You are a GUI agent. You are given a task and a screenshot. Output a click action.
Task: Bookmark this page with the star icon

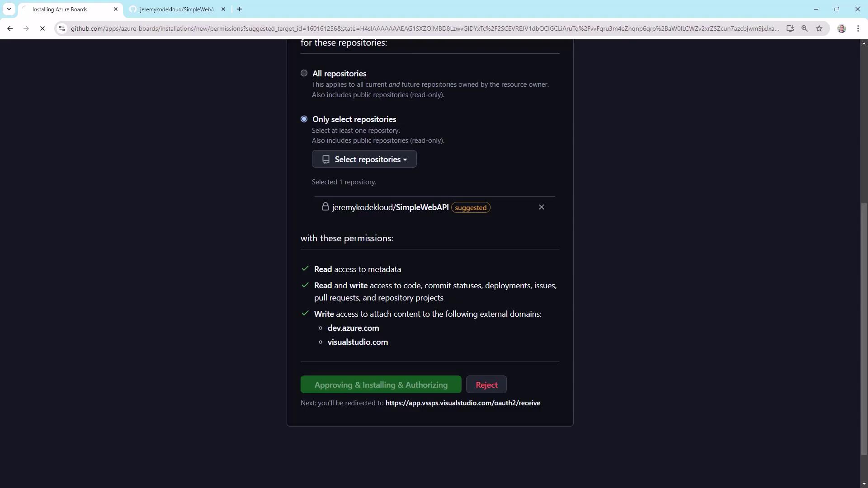[x=819, y=28]
